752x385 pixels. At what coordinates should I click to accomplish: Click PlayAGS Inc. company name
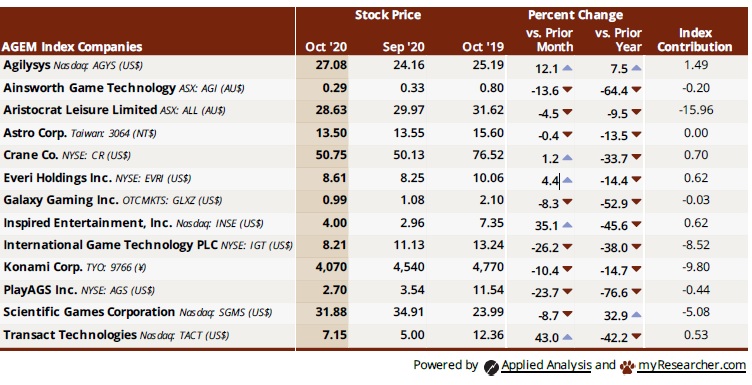pyautogui.click(x=40, y=290)
